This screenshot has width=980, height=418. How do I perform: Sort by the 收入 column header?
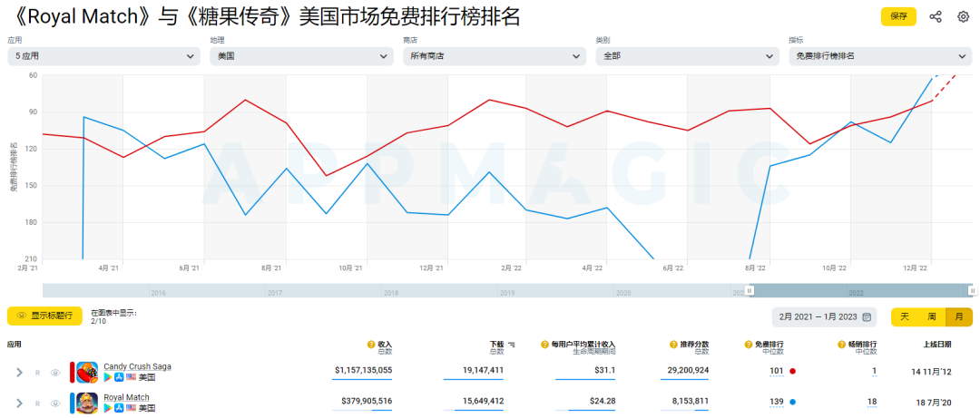pyautogui.click(x=385, y=345)
